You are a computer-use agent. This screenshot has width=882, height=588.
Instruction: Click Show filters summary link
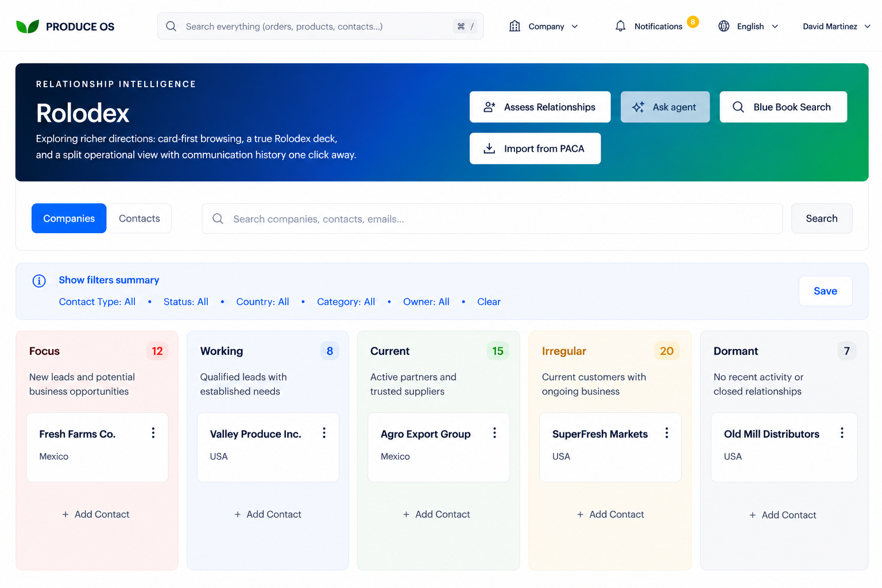tap(109, 280)
